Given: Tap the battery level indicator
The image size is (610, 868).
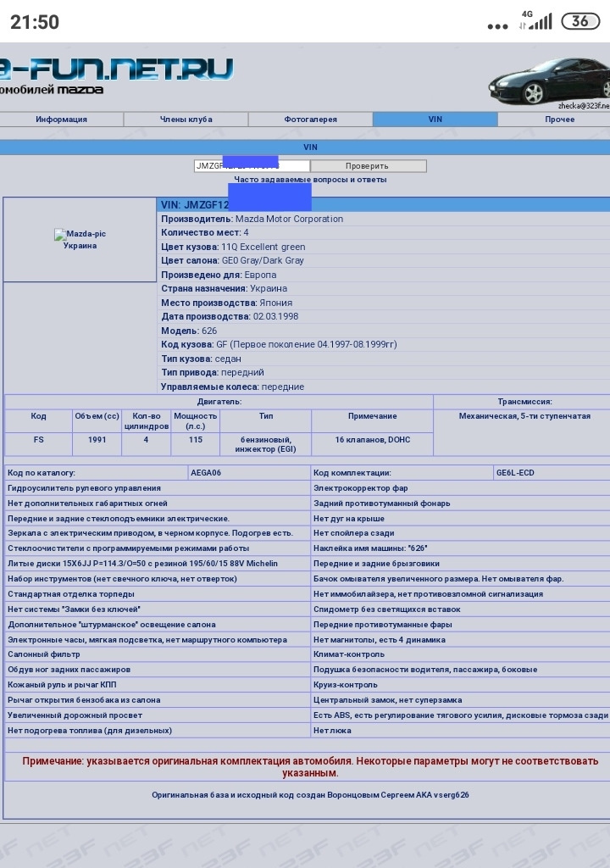Looking at the screenshot, I should pyautogui.click(x=580, y=21).
